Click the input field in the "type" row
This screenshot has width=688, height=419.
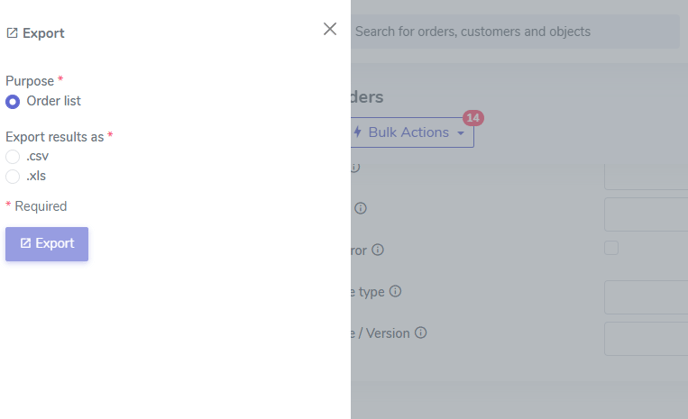click(x=646, y=297)
